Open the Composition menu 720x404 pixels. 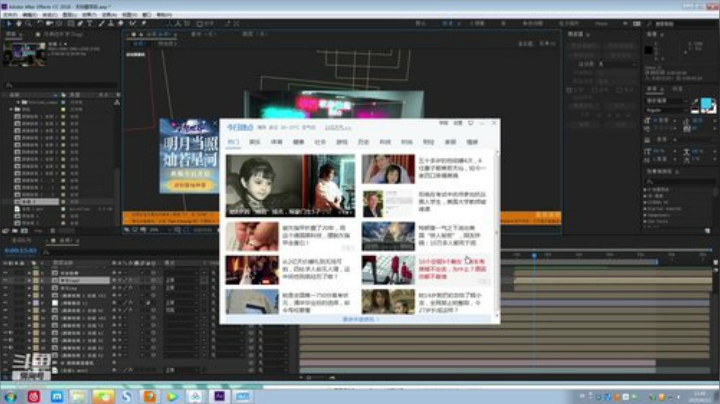50,15
